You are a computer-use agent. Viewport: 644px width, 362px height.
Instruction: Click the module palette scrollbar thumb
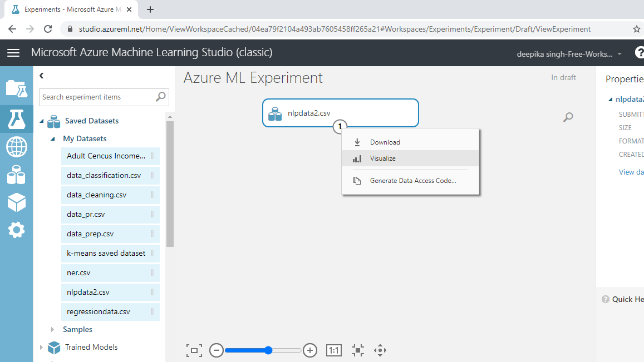coord(170,184)
